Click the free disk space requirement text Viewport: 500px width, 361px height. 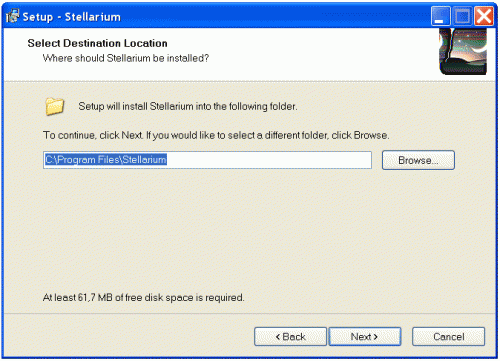coord(144,297)
